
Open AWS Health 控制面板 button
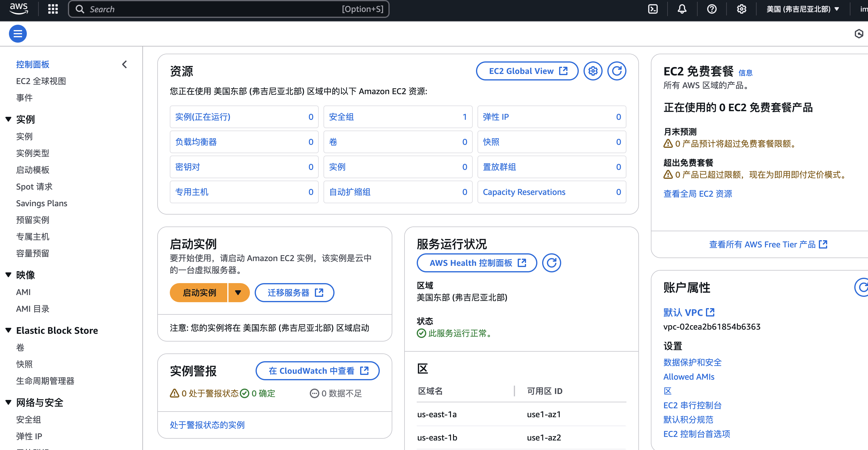click(x=477, y=263)
